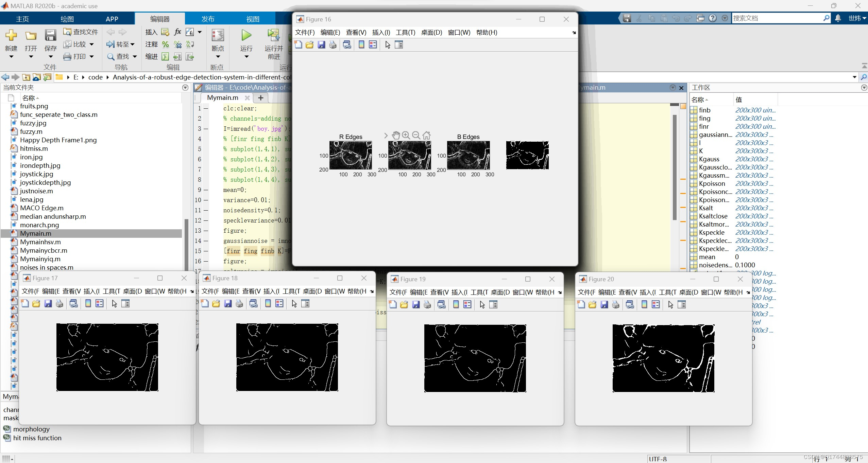868x463 pixels.
Task: Click Link Plot icon in Figure 19
Action: click(x=442, y=305)
